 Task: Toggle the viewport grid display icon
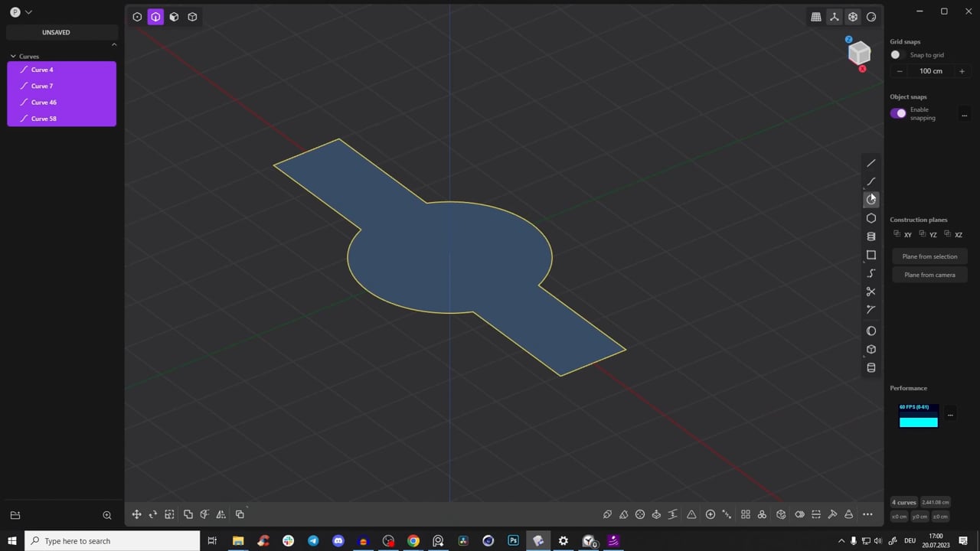coord(816,17)
